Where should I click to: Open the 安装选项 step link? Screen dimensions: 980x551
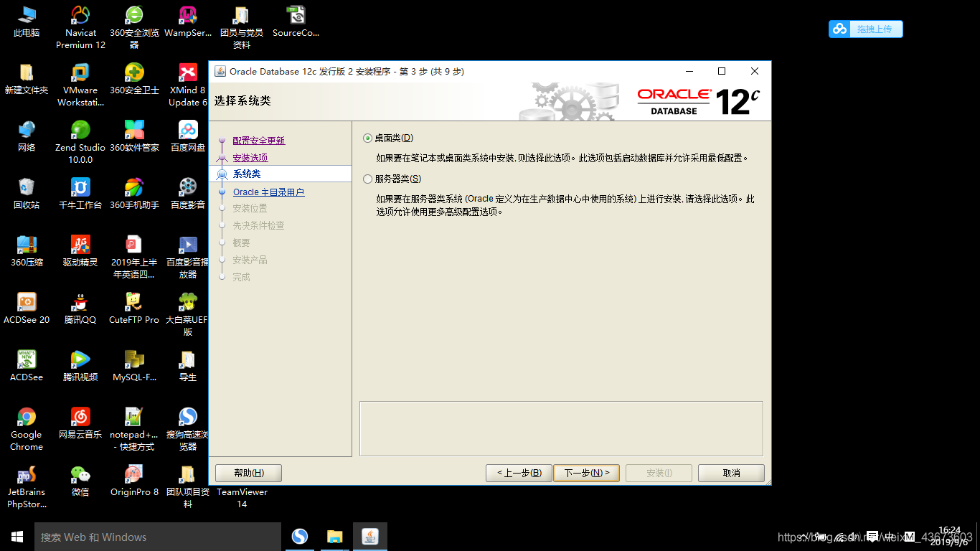[x=250, y=158]
